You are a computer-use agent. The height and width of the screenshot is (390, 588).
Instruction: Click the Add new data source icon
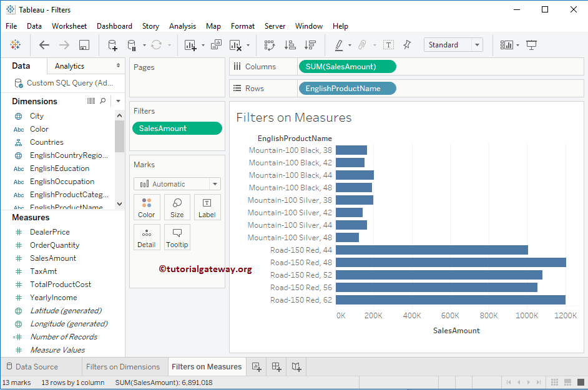[x=112, y=45]
